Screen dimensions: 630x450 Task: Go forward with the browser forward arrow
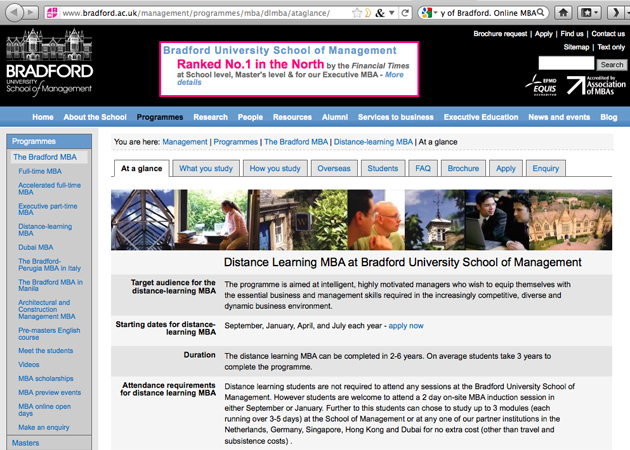[x=31, y=12]
